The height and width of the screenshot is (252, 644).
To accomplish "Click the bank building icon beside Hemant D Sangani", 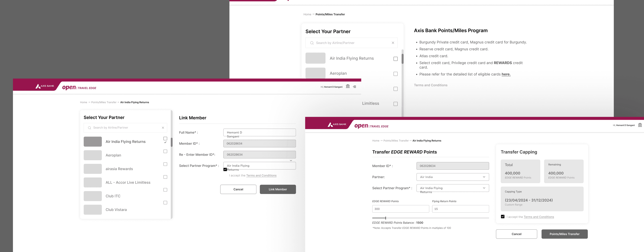I will coord(348,86).
